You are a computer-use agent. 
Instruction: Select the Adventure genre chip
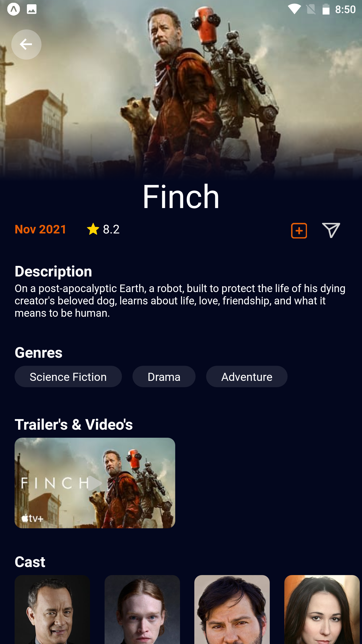(247, 377)
